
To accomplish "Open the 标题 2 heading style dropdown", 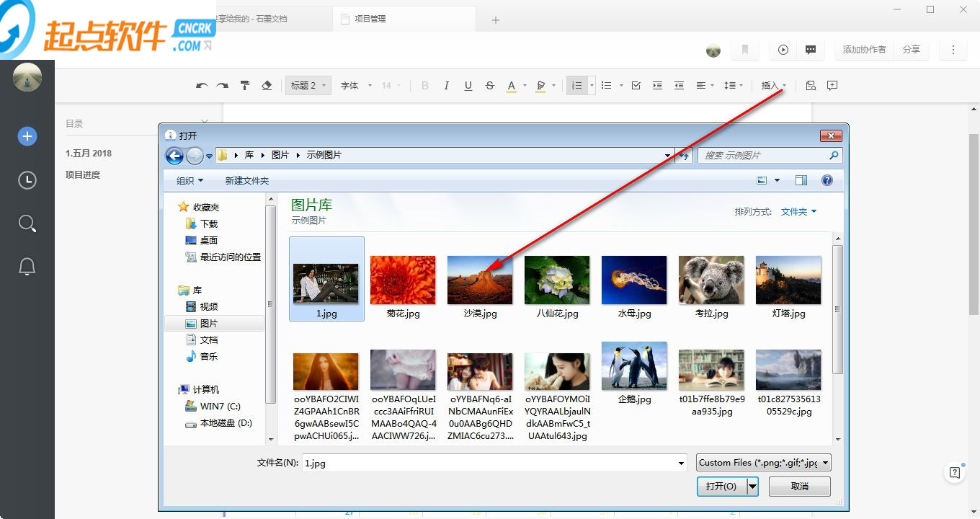I will 308,86.
